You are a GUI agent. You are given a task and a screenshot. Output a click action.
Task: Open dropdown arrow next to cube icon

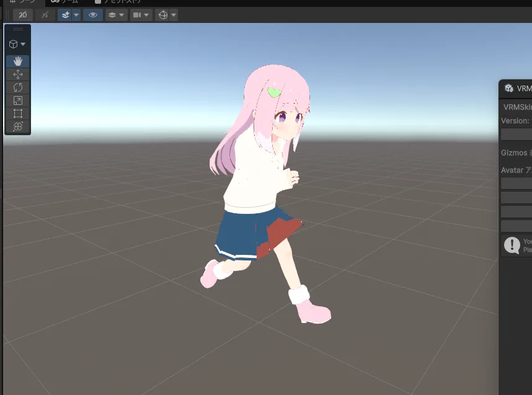click(x=23, y=44)
